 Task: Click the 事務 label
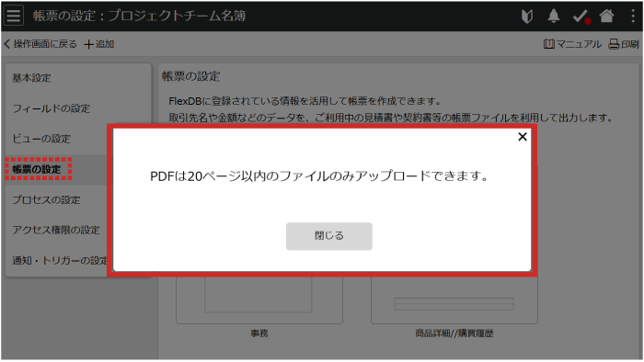(x=259, y=334)
